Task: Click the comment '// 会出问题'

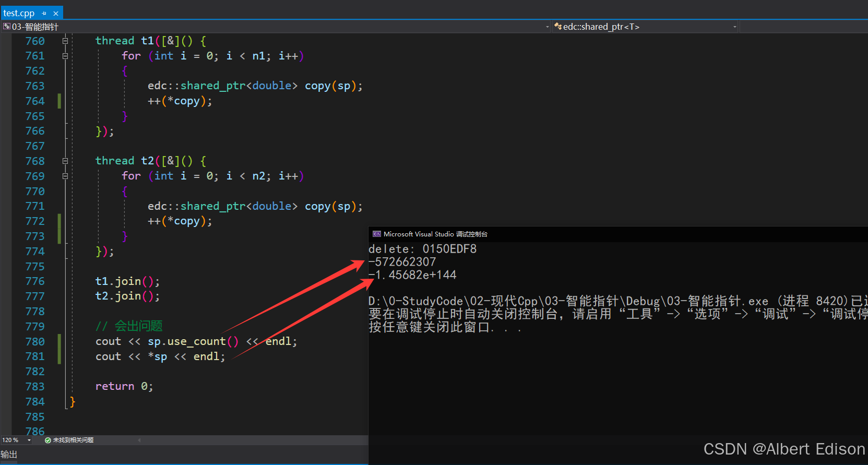Action: [129, 327]
